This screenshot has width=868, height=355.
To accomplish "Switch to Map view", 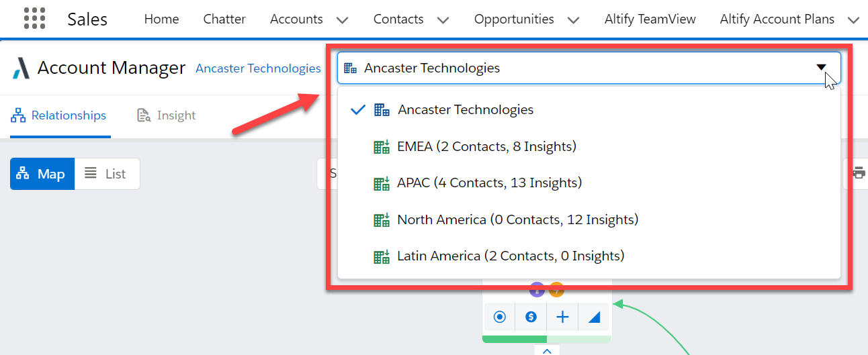I will tap(42, 174).
